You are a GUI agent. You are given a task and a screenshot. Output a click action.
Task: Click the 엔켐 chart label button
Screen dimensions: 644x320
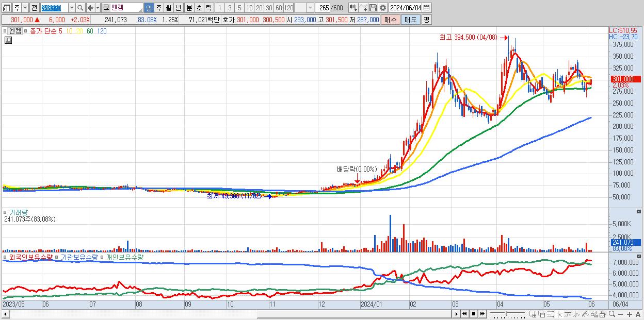tap(15, 31)
